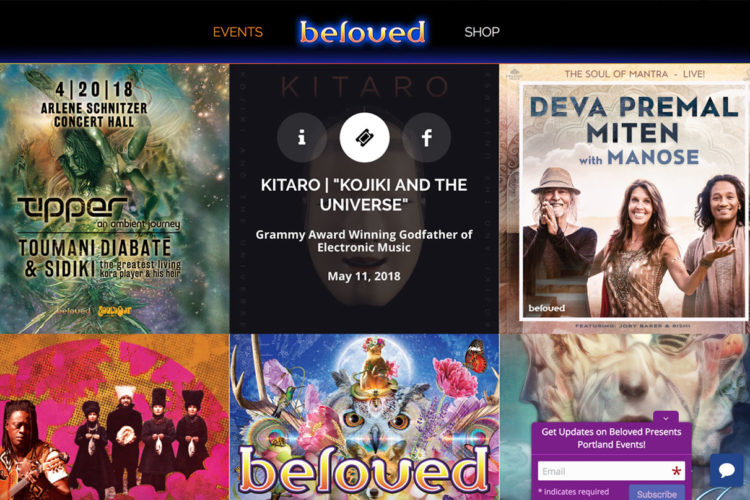The height and width of the screenshot is (500, 750).
Task: Open the Kitaro event Facebook icon
Action: (427, 137)
